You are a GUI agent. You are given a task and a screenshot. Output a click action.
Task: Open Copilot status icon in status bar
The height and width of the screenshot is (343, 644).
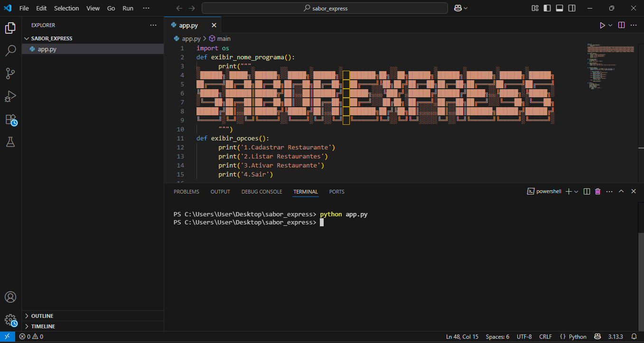[x=598, y=337]
